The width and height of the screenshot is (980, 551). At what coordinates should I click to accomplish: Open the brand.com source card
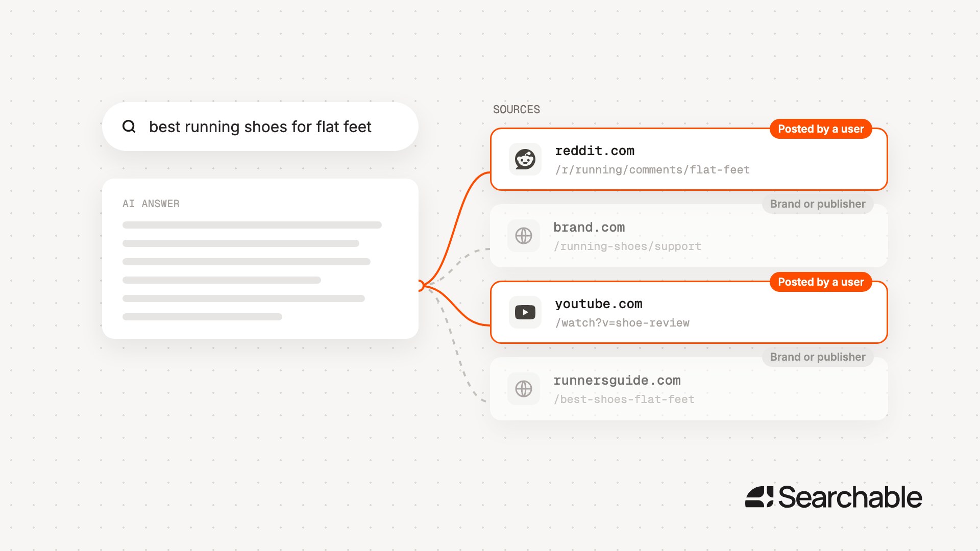tap(689, 236)
